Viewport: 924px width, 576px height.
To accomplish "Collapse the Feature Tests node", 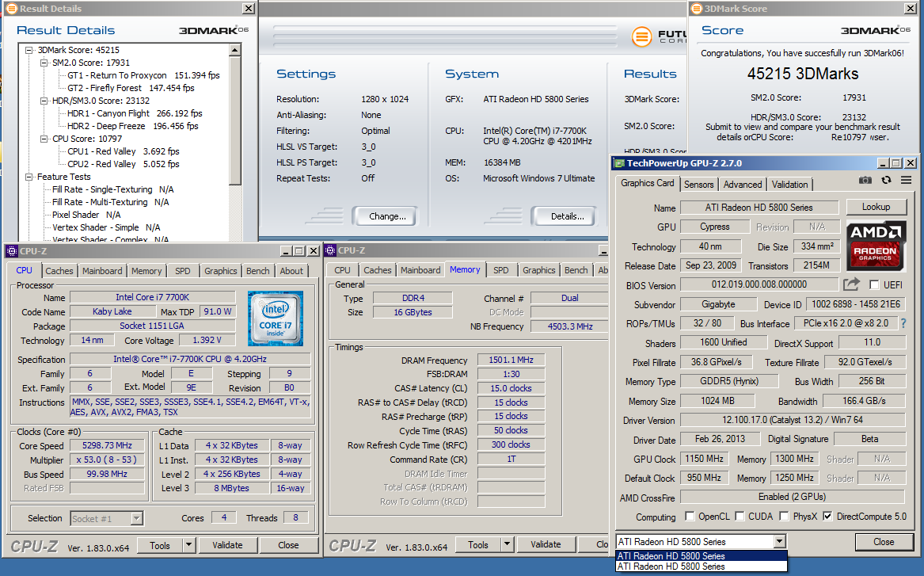I will pyautogui.click(x=29, y=177).
